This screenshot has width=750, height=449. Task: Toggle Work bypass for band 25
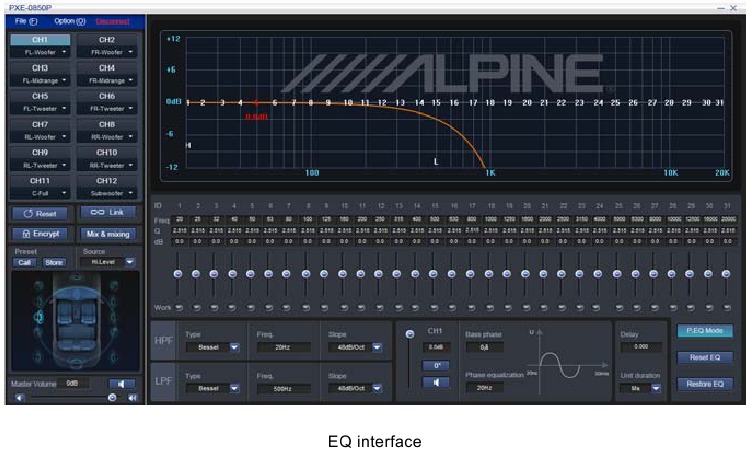(618, 307)
